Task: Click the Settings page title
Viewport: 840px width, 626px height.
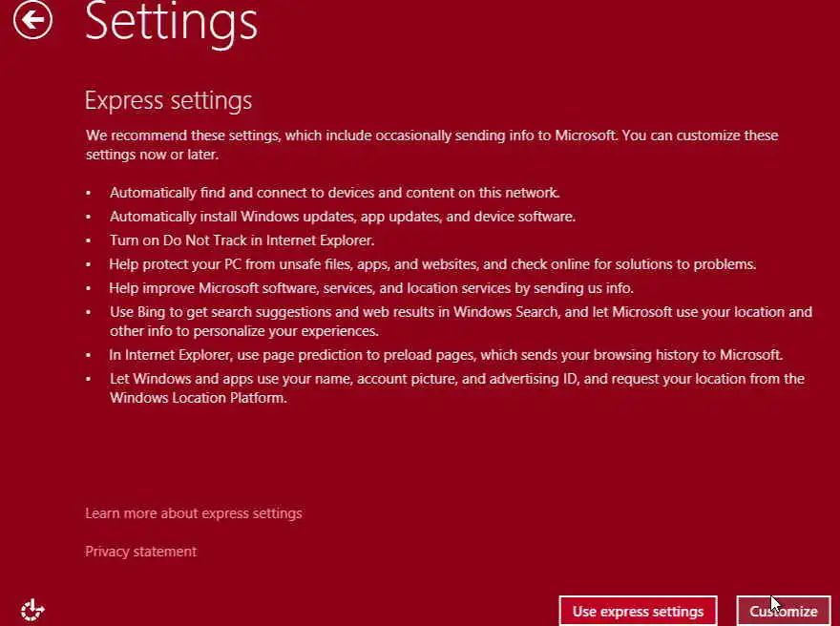Action: [171, 21]
